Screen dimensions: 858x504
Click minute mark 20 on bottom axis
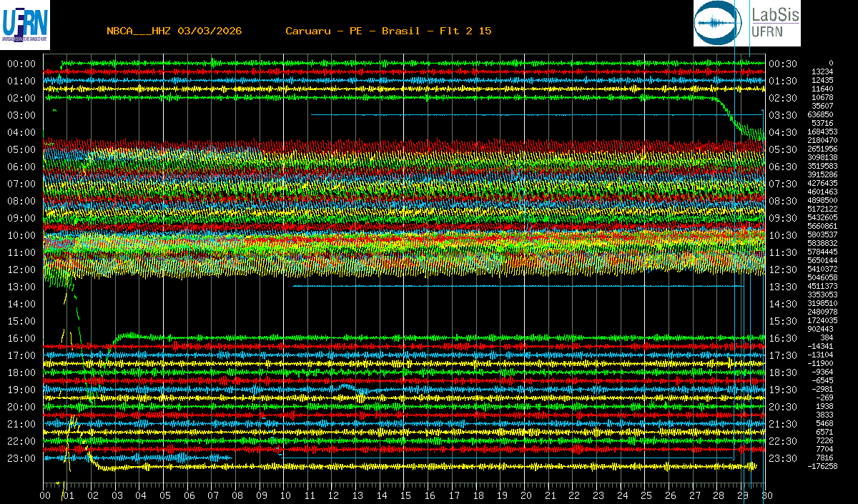526,495
